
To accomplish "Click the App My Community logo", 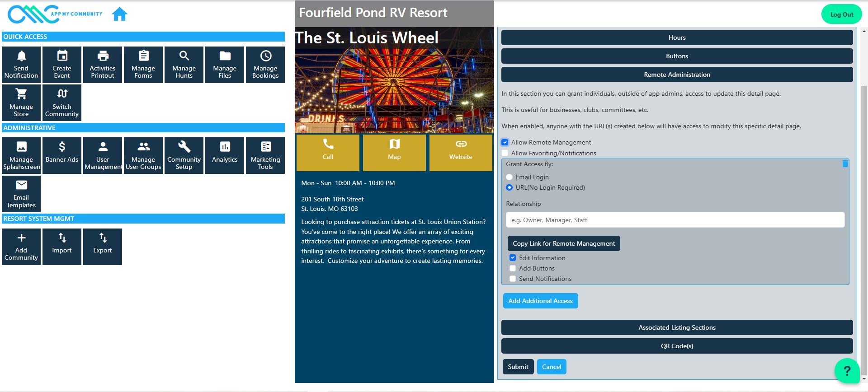I will click(55, 14).
